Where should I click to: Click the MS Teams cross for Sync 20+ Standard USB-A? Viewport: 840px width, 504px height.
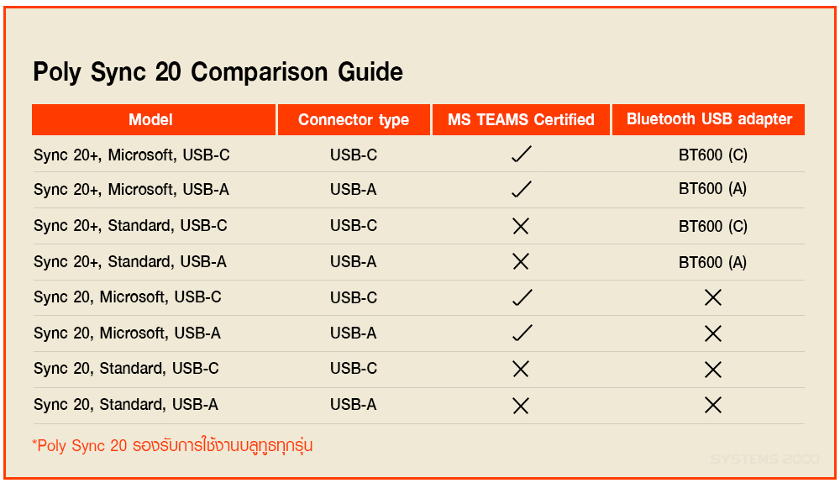pos(521,262)
